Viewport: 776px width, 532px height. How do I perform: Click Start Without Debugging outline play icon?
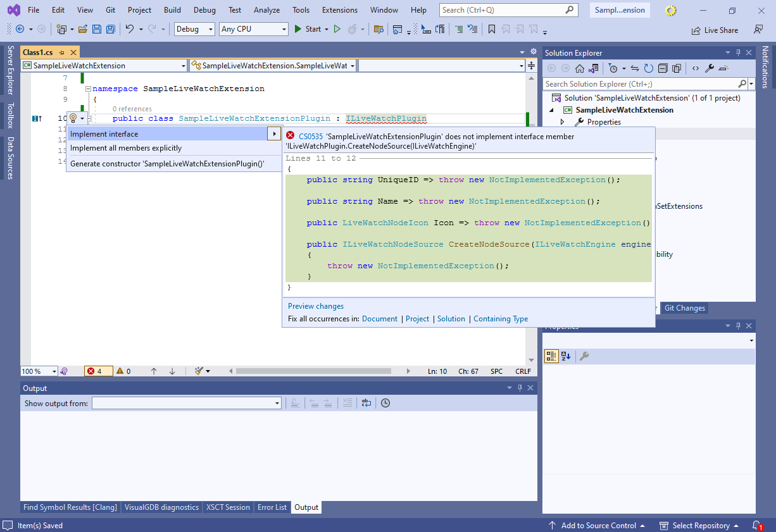337,29
